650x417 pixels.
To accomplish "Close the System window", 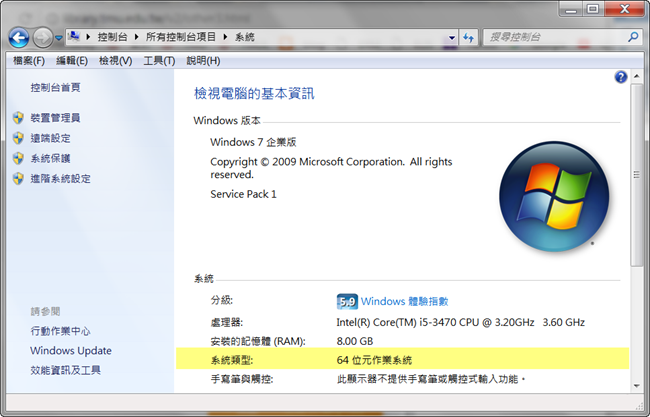I will pyautogui.click(x=625, y=9).
